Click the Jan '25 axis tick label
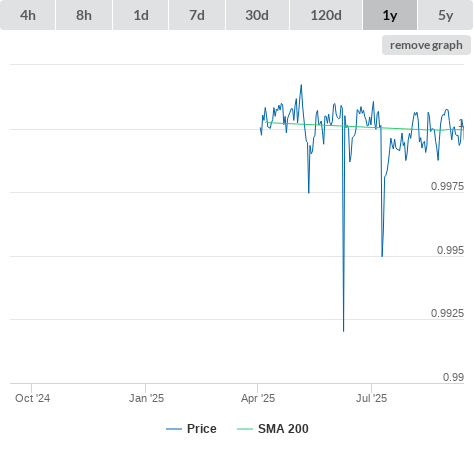The image size is (474, 455). pos(146,398)
